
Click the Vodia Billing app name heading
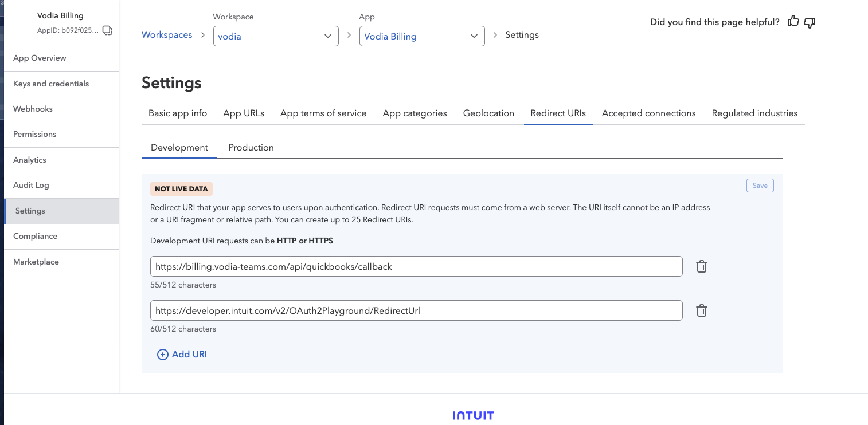pyautogui.click(x=60, y=15)
